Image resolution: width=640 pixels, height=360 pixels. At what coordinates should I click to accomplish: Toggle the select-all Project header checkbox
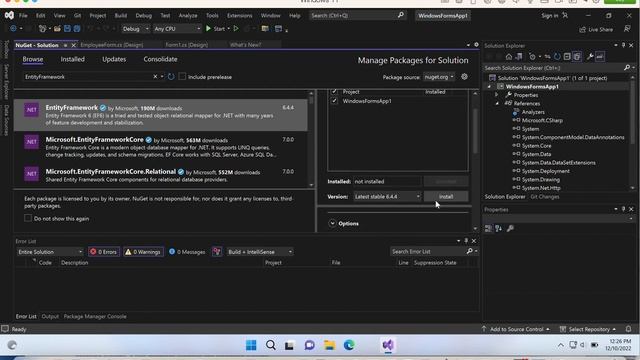pyautogui.click(x=334, y=92)
